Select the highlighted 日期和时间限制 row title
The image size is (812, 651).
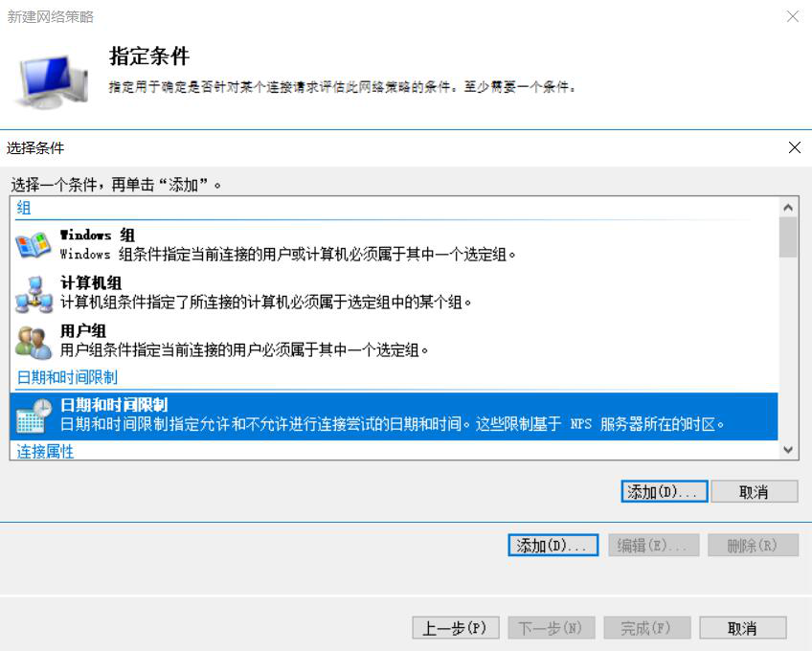(x=114, y=404)
